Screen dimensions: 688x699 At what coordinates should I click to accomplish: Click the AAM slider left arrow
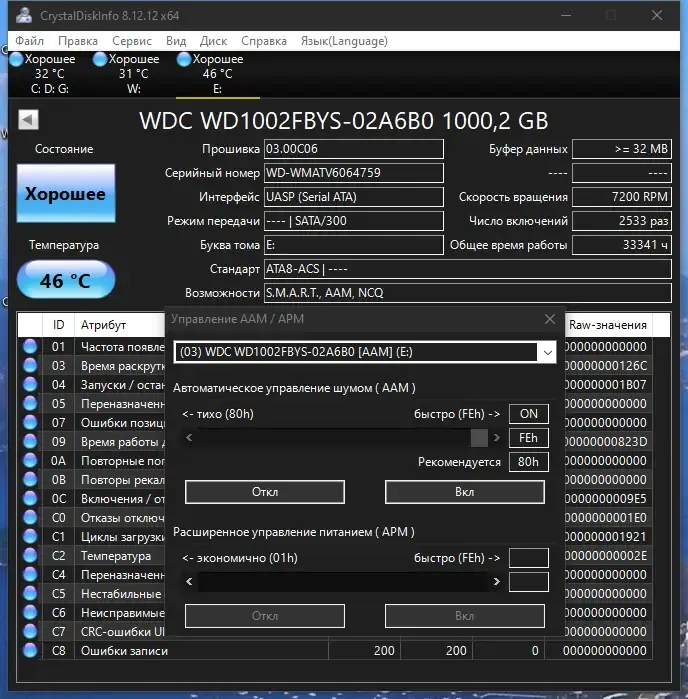(189, 438)
